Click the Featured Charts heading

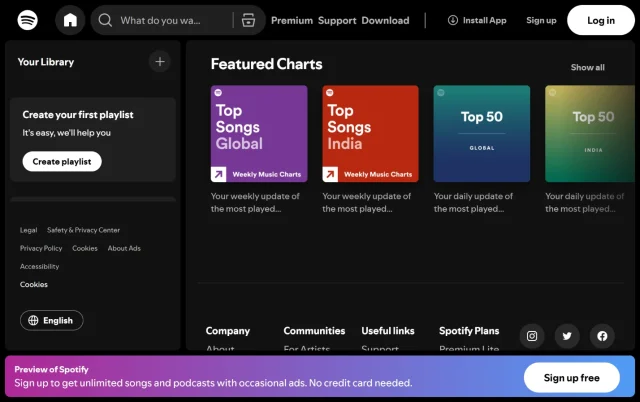[267, 64]
